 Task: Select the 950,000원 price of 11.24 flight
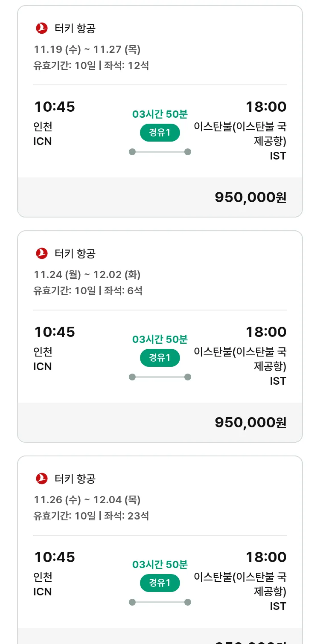click(250, 422)
